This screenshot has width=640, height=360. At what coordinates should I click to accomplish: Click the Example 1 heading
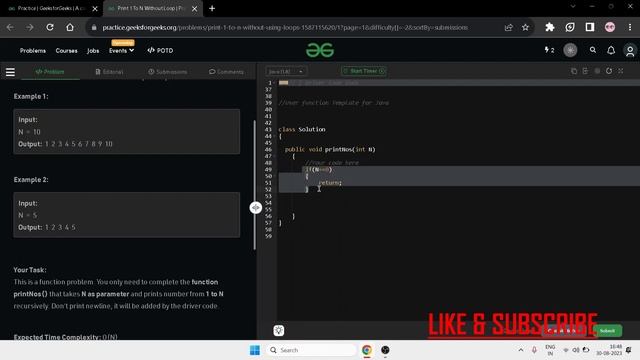pyautogui.click(x=31, y=96)
